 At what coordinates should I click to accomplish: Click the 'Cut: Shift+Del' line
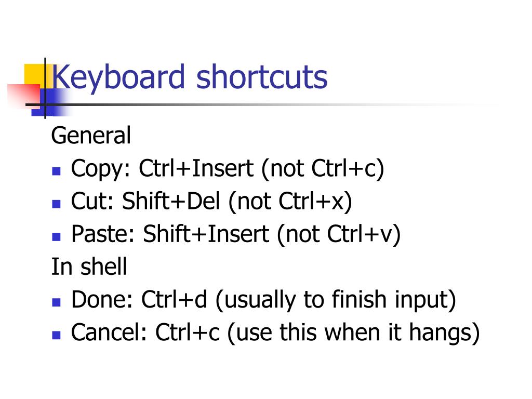(211, 202)
